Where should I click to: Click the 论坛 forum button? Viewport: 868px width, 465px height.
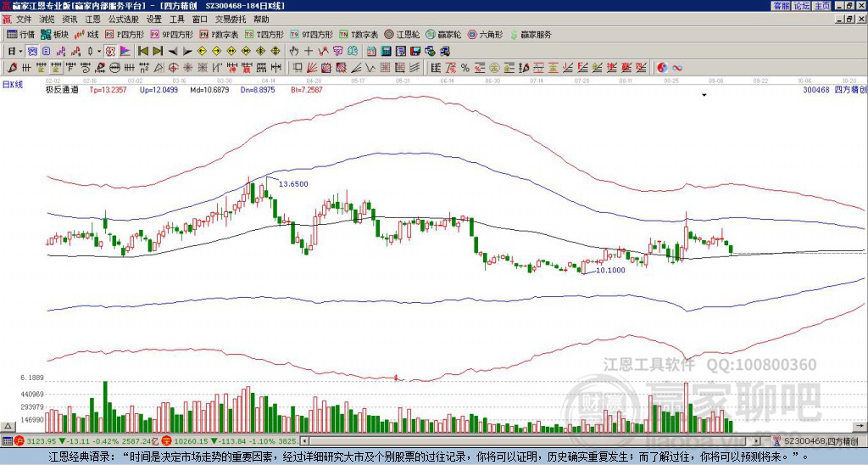click(x=802, y=6)
